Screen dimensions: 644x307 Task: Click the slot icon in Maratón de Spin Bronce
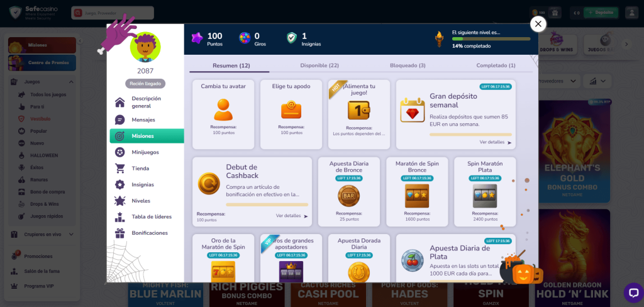point(417,196)
